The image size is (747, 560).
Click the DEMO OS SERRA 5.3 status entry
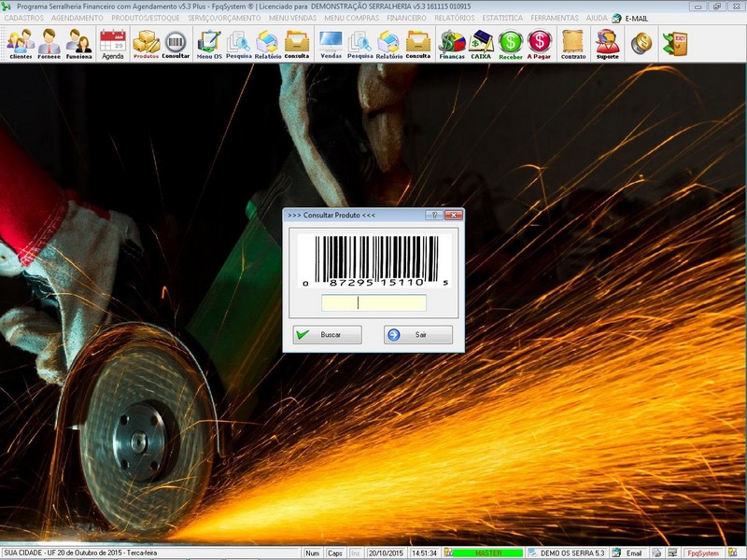click(x=572, y=553)
